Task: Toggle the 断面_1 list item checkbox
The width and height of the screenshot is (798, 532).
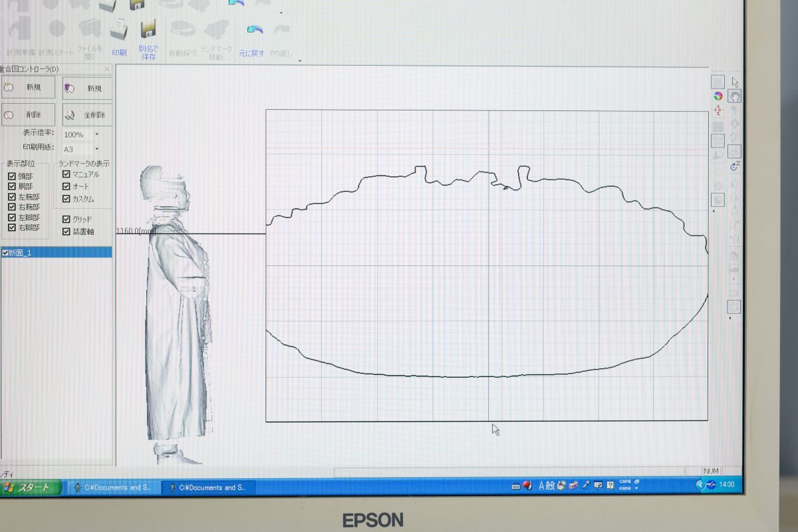Action: pos(5,253)
